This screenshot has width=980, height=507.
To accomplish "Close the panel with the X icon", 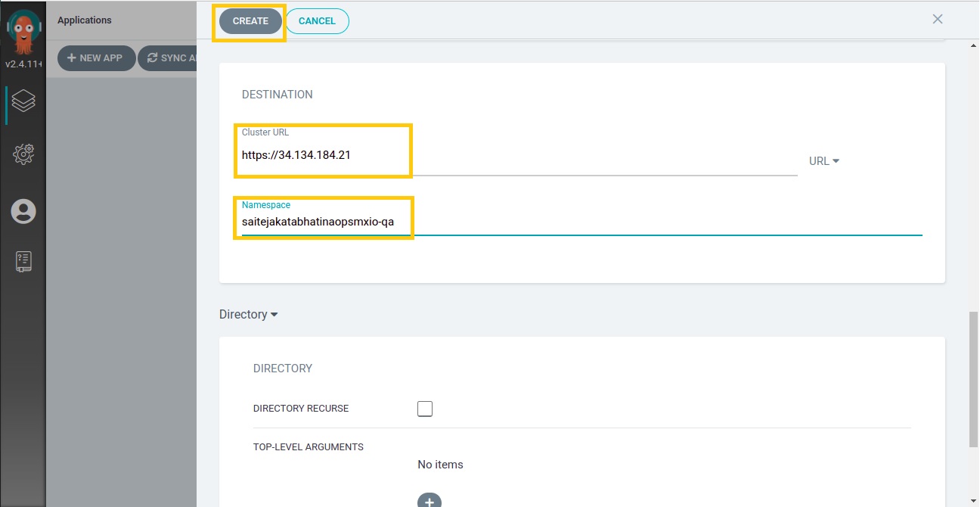I will coord(938,19).
